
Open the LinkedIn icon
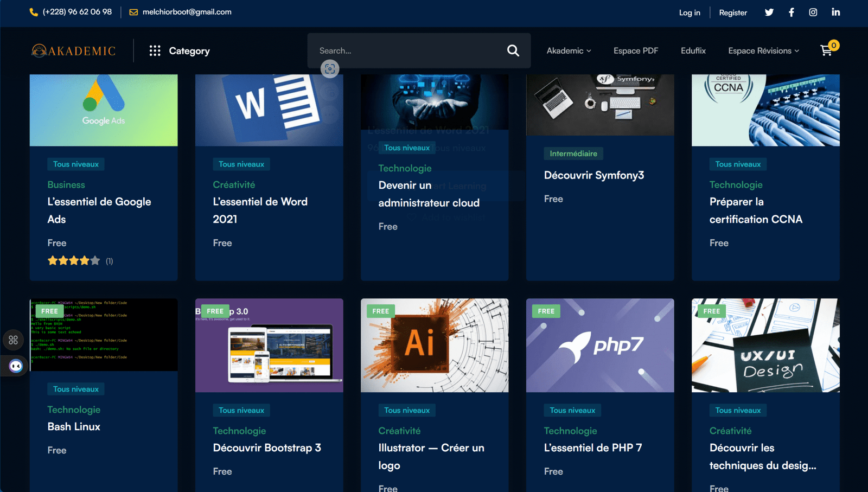835,11
